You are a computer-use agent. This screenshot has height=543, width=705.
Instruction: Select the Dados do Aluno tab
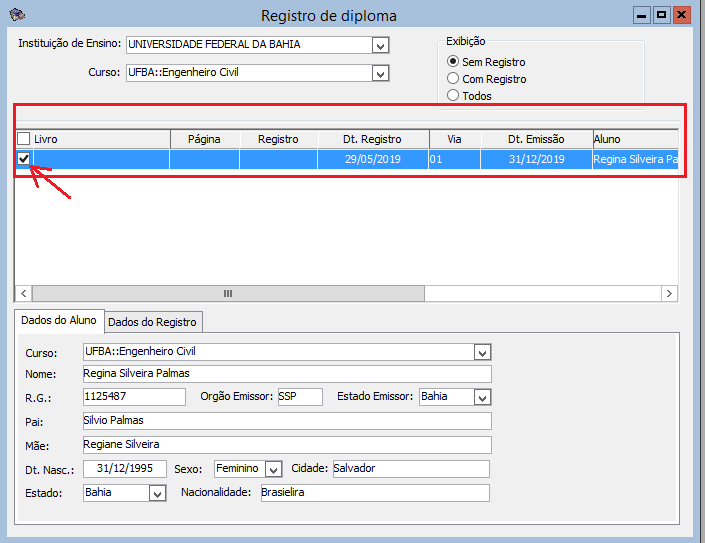[x=59, y=320]
